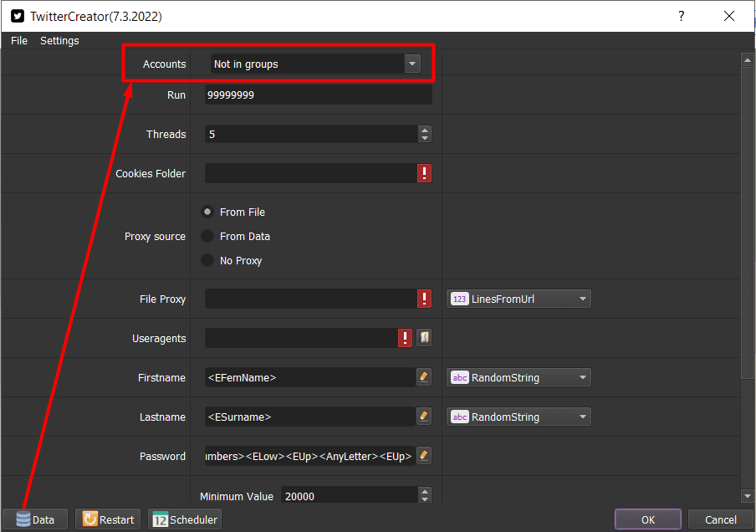Image resolution: width=756 pixels, height=532 pixels.
Task: Click the scrollbar up arrow
Action: (748, 60)
